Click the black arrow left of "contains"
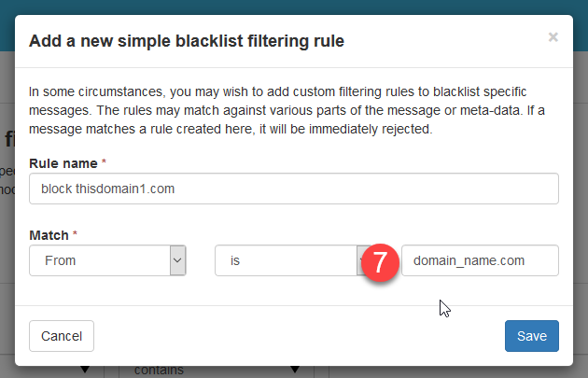The image size is (588, 378). (x=86, y=371)
